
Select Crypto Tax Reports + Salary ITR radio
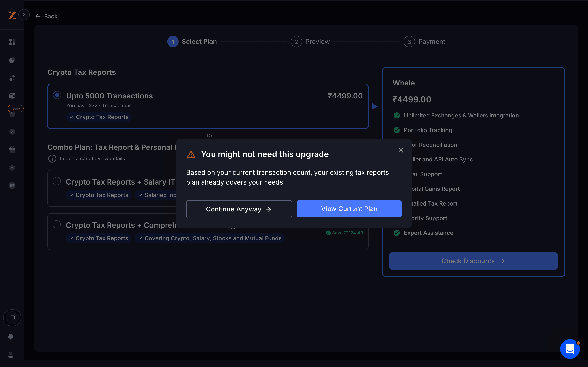point(57,181)
